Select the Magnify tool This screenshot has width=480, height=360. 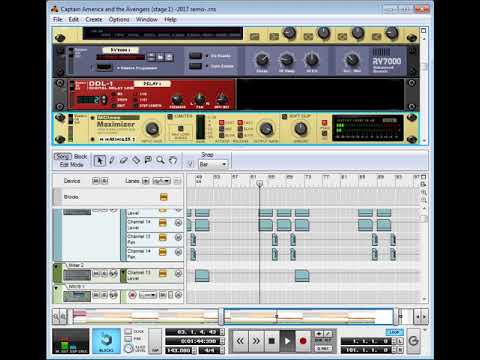[160, 160]
